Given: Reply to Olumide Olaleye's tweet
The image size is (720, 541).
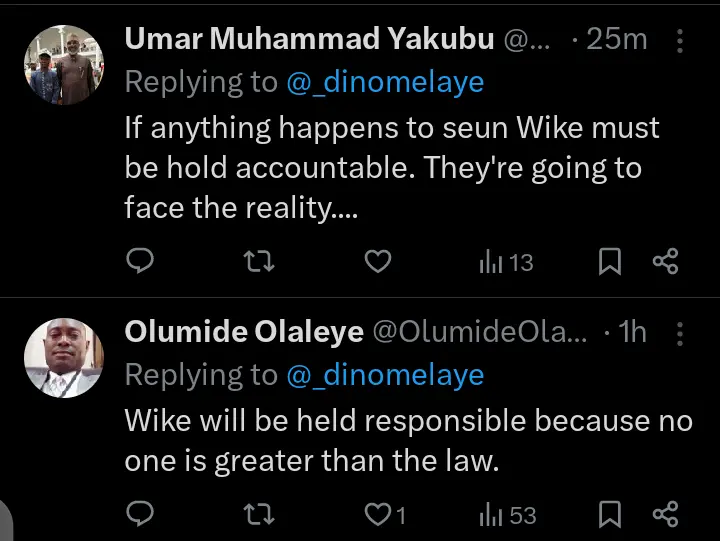Looking at the screenshot, I should click(x=141, y=515).
